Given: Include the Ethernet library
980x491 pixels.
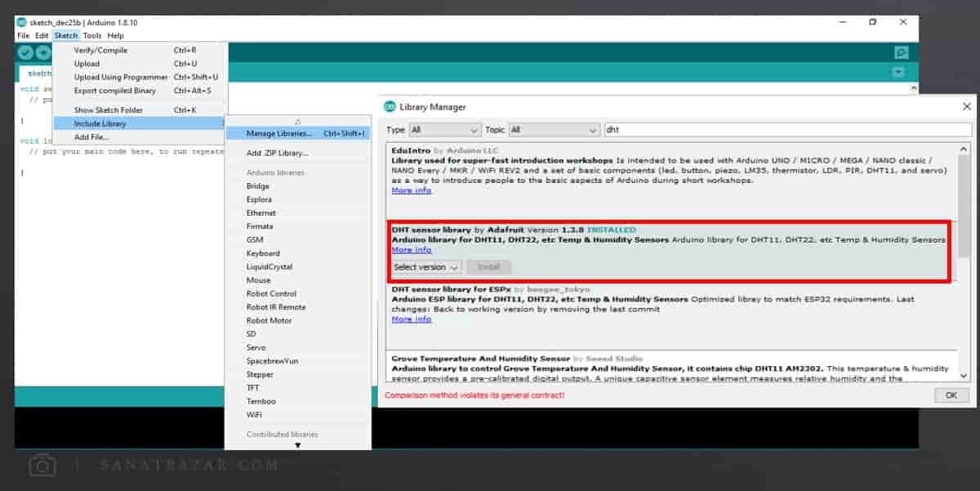Looking at the screenshot, I should coord(298,213).
